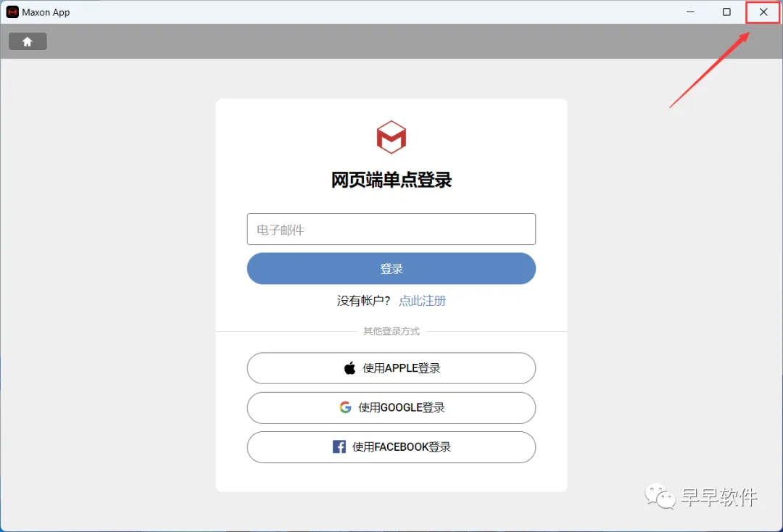
Task: Minimize the Maxon App window
Action: coord(690,12)
